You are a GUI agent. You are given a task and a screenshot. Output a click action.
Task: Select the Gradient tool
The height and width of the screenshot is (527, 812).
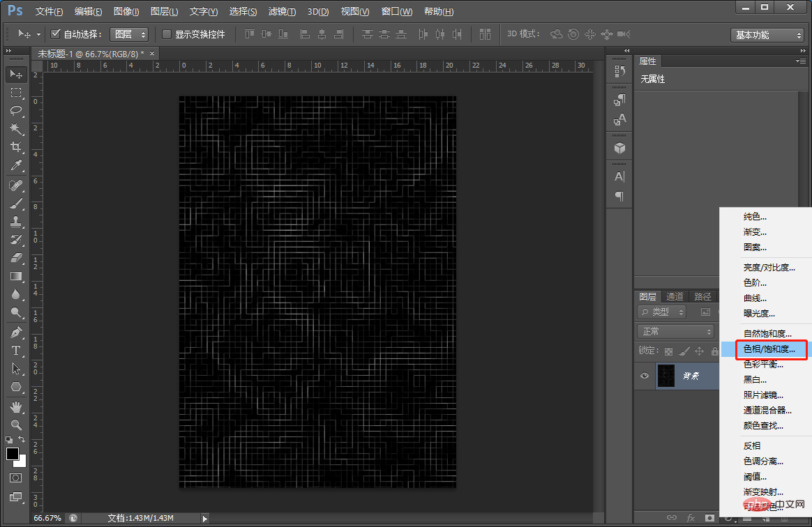pos(16,276)
